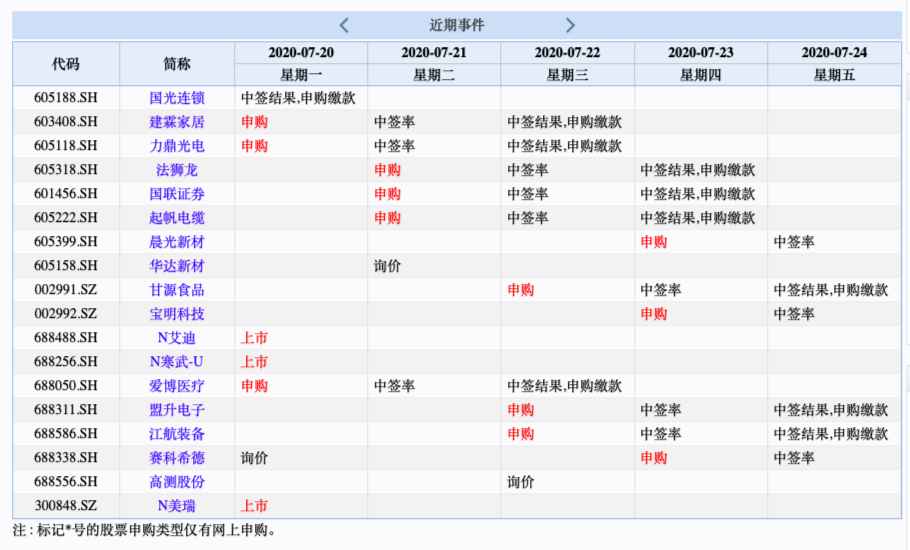Click the 简称 column header
Image resolution: width=910 pixels, height=550 pixels.
[177, 63]
